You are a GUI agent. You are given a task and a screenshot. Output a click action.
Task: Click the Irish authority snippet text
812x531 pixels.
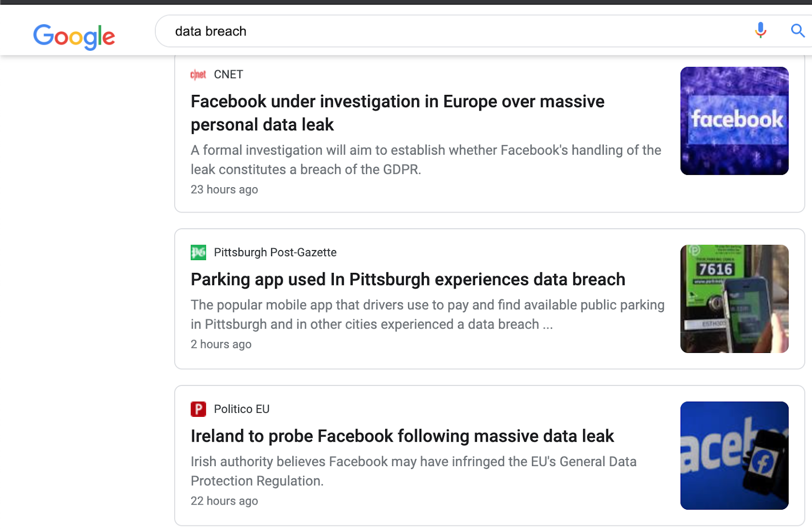[413, 471]
